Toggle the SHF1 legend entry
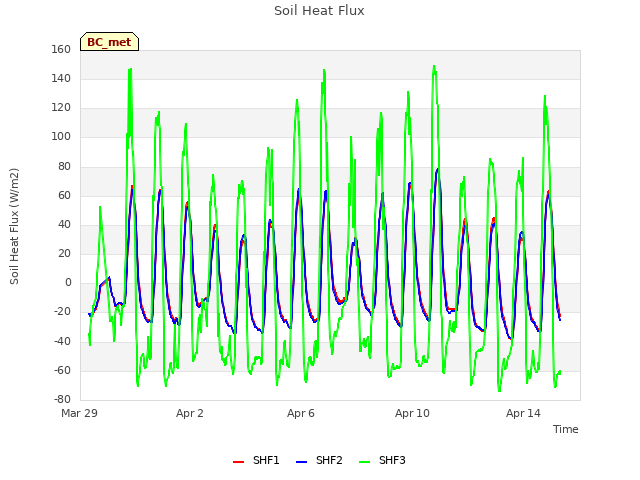The image size is (640, 480). [256, 460]
